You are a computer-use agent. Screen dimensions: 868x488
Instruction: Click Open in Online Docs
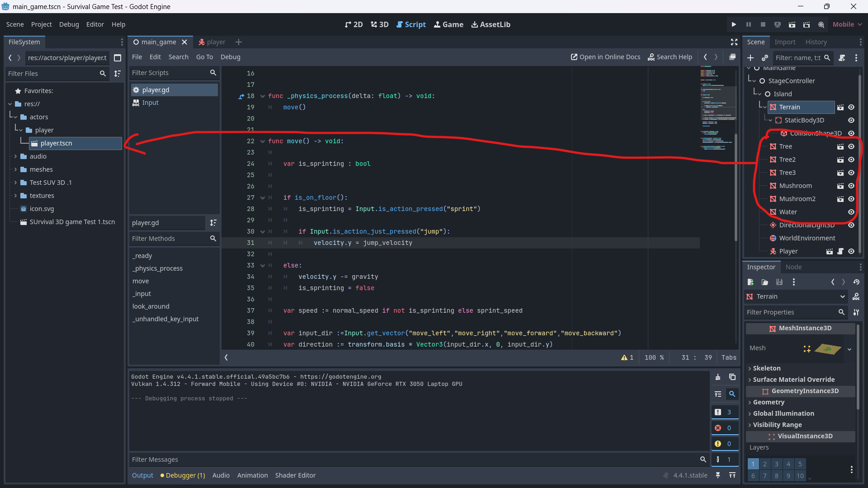pos(605,57)
